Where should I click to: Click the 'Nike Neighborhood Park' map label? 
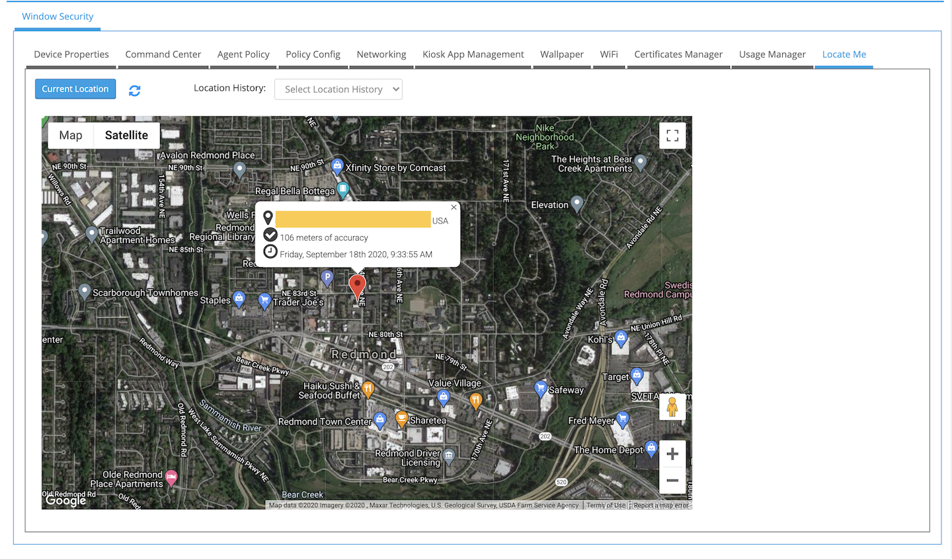click(545, 137)
